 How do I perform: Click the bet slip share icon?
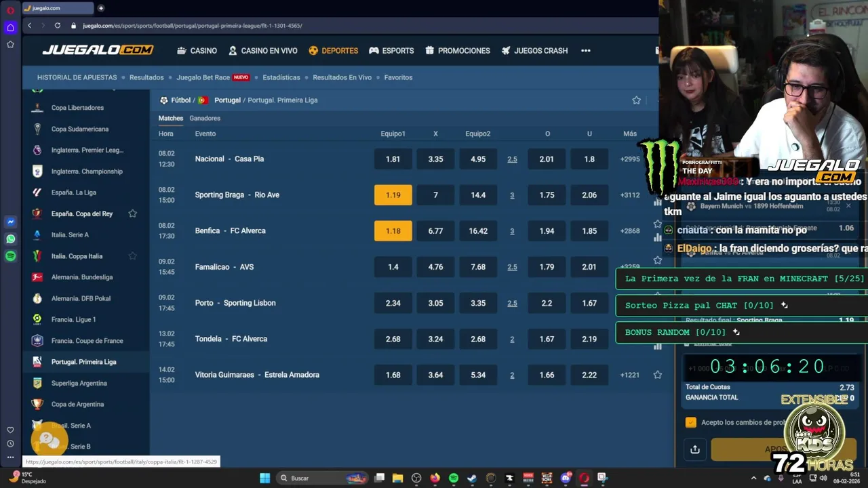pyautogui.click(x=695, y=449)
